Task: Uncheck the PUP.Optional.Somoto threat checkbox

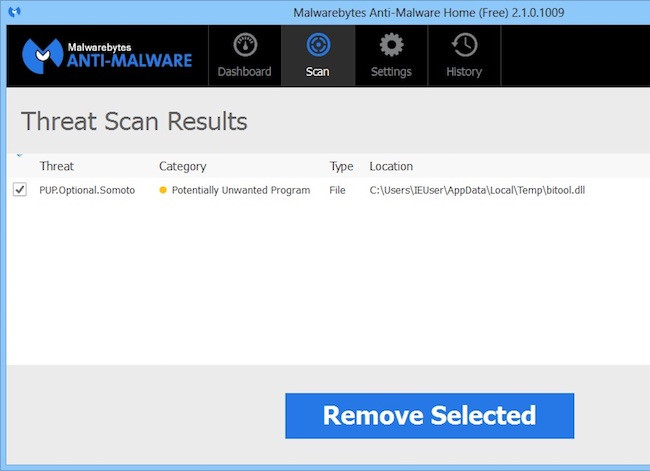Action: 20,190
